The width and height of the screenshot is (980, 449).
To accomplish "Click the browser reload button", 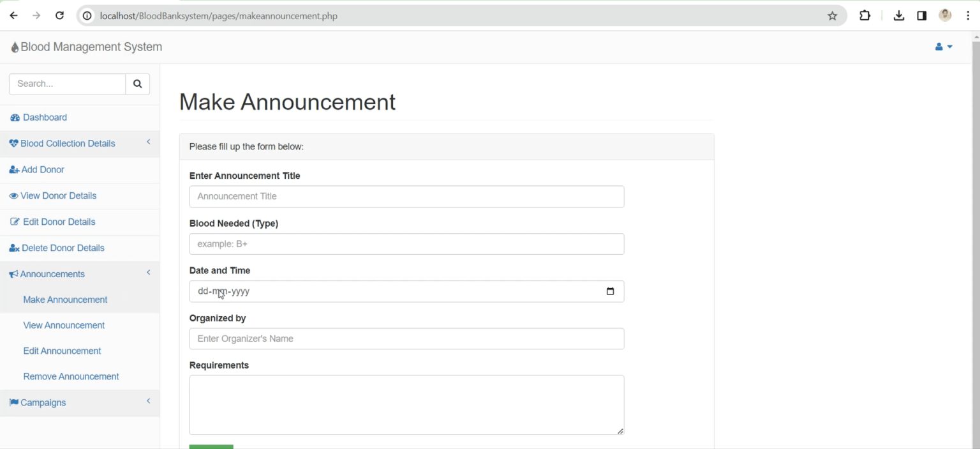I will click(x=59, y=15).
